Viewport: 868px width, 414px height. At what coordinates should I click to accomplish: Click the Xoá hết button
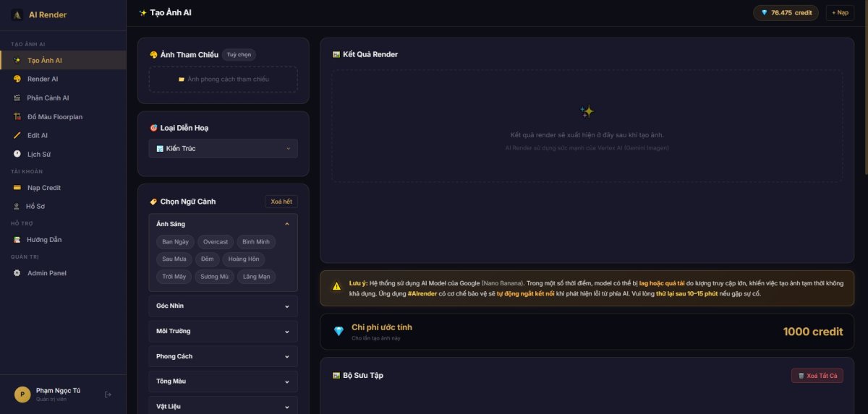[281, 202]
